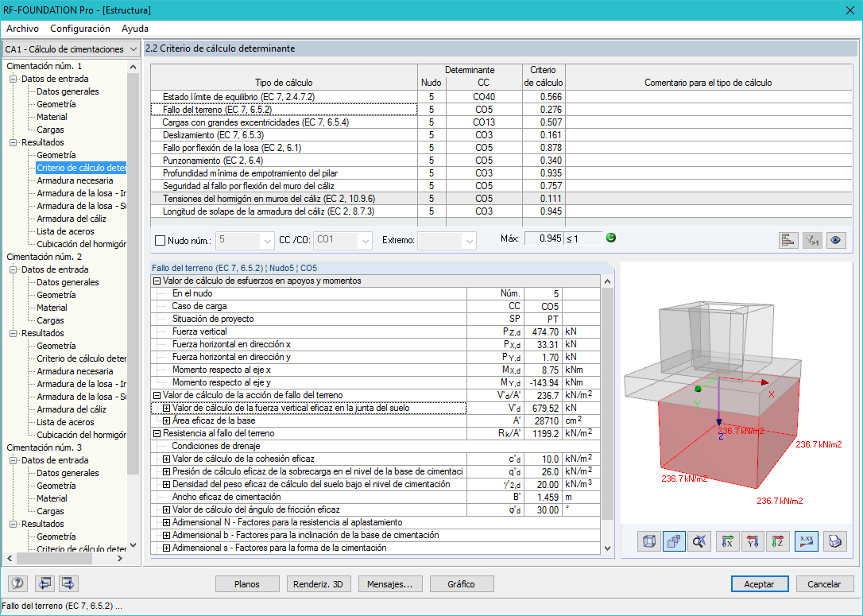Expand Valor de cálculo de la cohesión eficaz
863x616 pixels.
click(x=166, y=459)
